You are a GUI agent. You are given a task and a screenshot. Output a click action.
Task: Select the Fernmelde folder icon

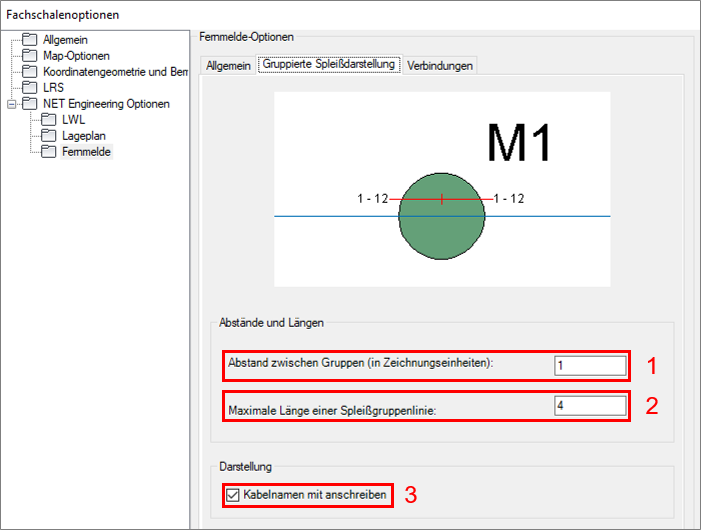pos(48,152)
